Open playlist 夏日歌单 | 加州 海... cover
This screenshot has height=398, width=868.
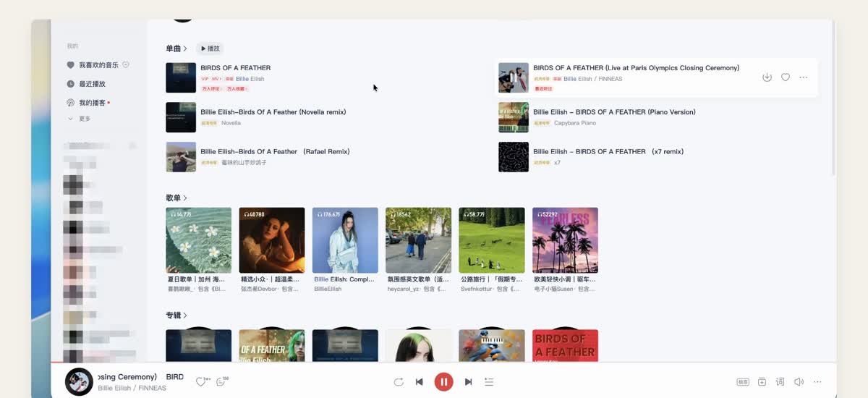(x=198, y=240)
